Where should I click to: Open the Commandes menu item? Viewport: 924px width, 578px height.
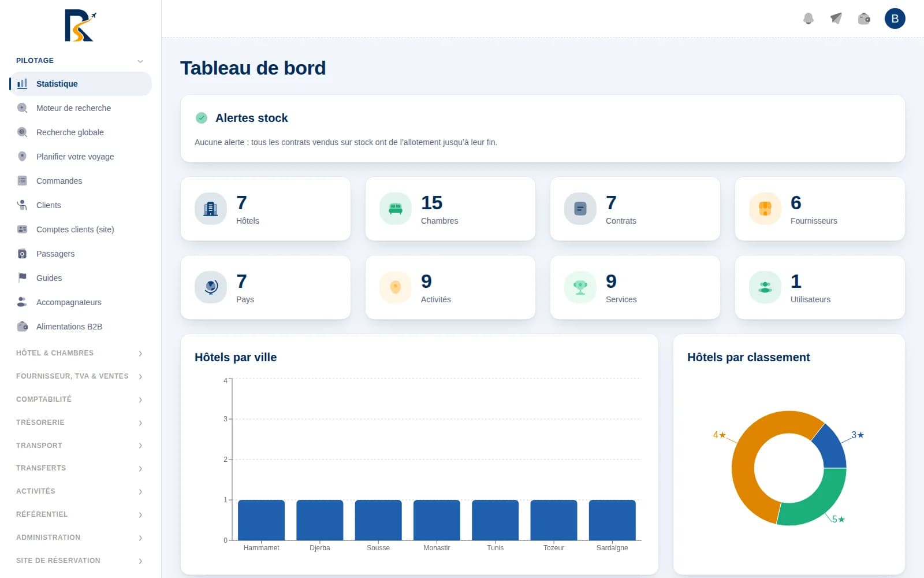click(80, 181)
